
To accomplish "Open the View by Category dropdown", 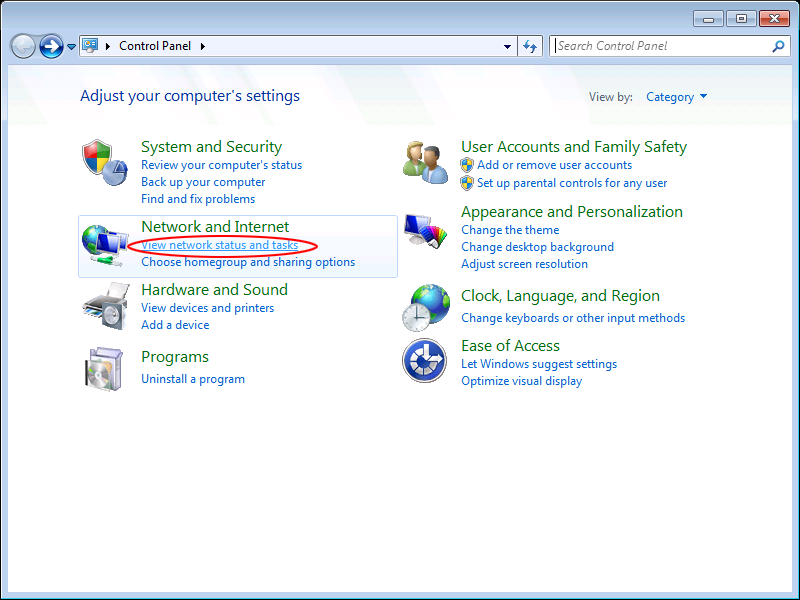I will pyautogui.click(x=677, y=97).
